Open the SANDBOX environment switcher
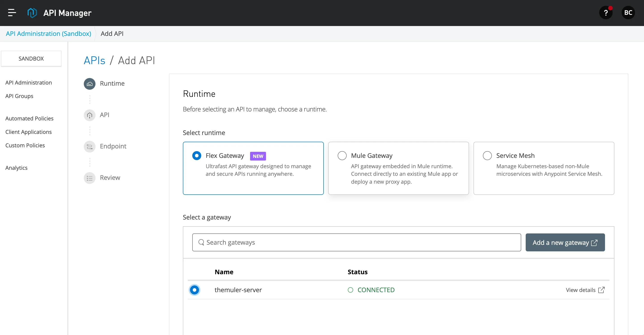 31,59
